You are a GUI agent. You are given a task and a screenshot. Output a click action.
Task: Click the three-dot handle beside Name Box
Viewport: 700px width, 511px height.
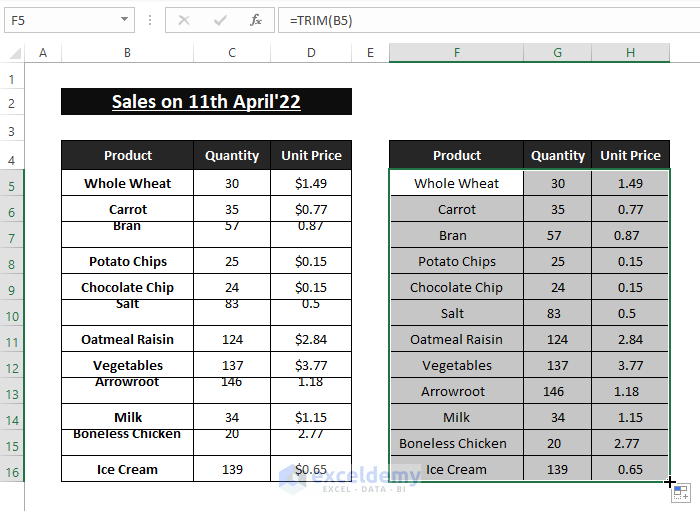(150, 20)
